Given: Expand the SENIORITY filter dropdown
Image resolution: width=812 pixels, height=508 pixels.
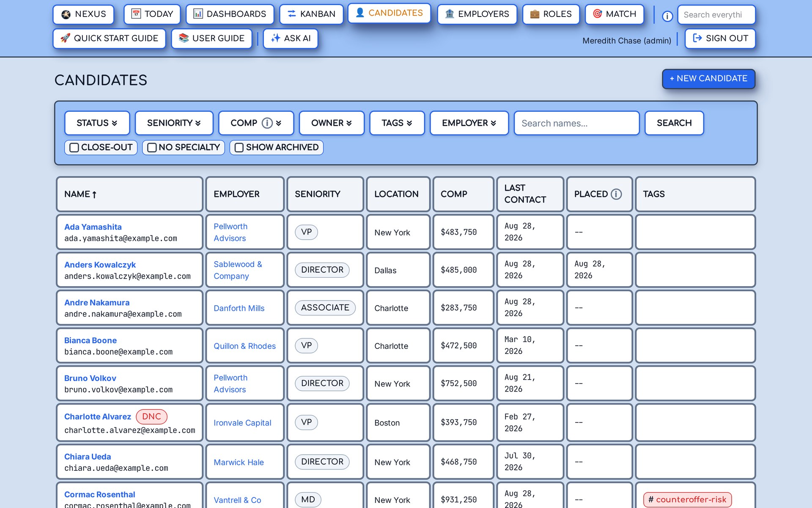Looking at the screenshot, I should pyautogui.click(x=174, y=123).
